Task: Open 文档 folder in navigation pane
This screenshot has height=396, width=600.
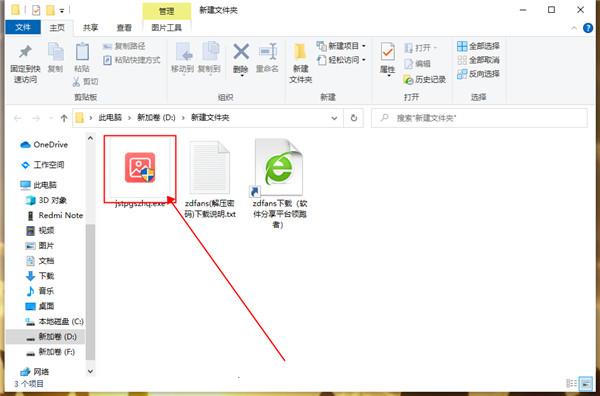Action: [x=40, y=261]
